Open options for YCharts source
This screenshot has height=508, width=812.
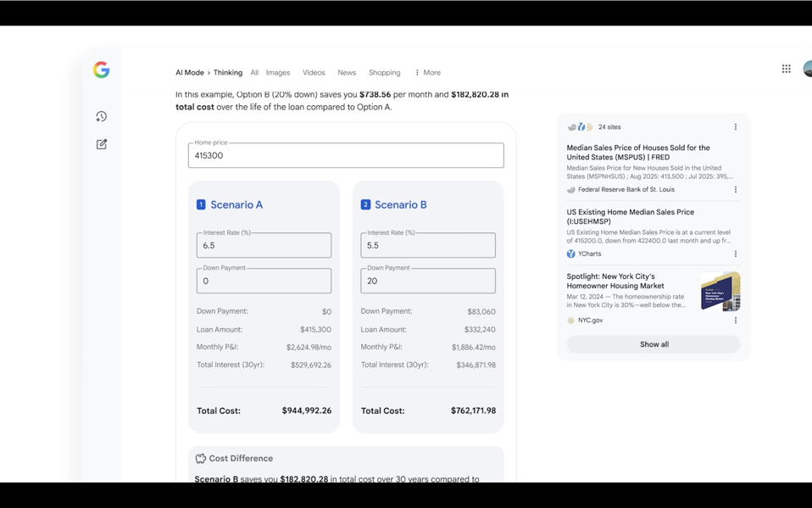coord(735,254)
